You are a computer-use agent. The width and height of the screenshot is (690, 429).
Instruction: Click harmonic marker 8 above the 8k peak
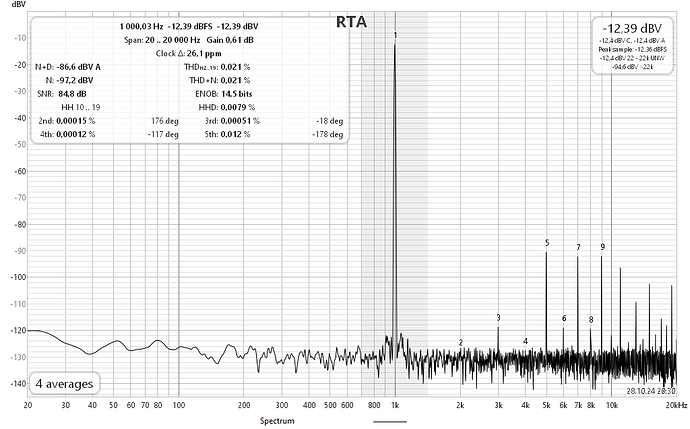(x=591, y=320)
